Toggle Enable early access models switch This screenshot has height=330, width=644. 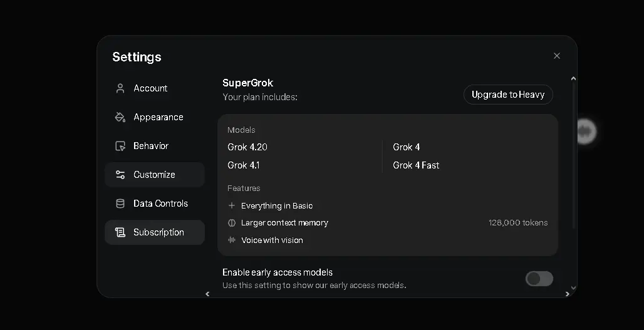tap(539, 279)
